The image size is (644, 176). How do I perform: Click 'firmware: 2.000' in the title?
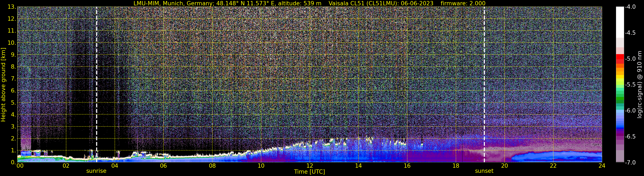click(x=463, y=3)
